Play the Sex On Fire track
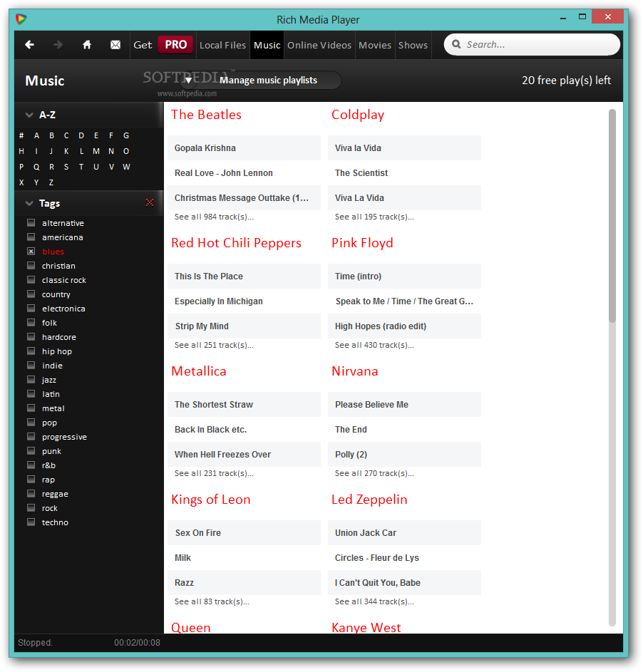This screenshot has height=672, width=643. 244,533
